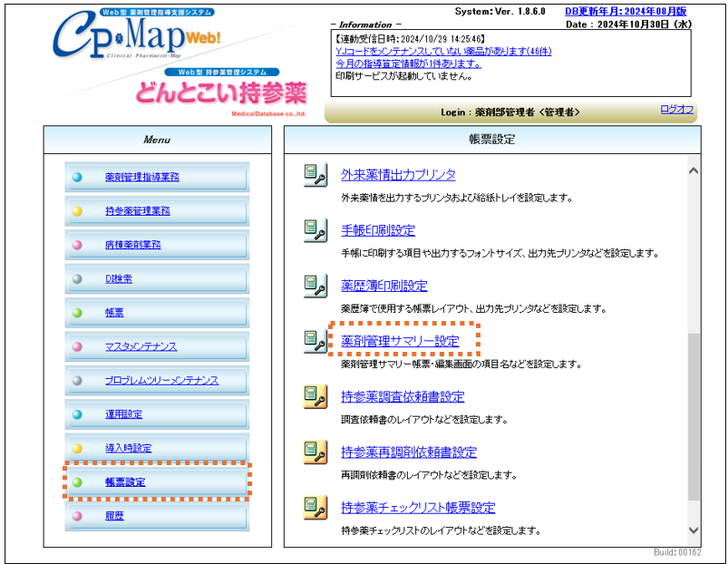Image resolution: width=728 pixels, height=564 pixels.
Task: Select 持参薬管理業務 menu item
Action: pos(137,211)
